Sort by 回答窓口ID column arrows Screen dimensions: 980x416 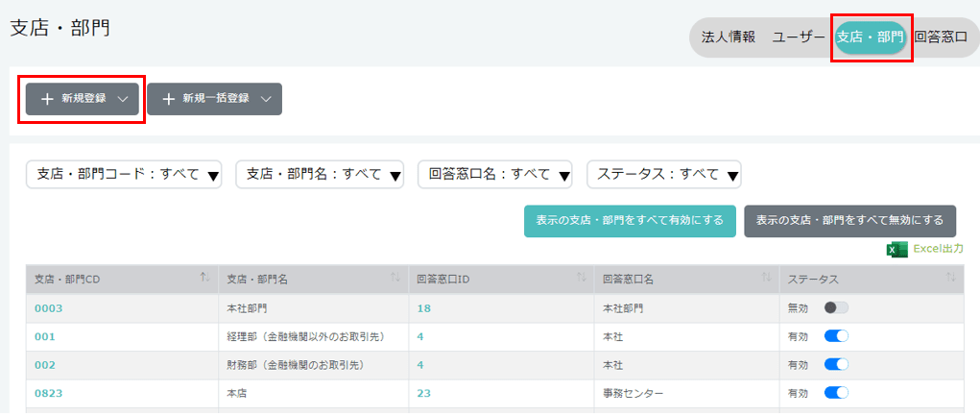[x=582, y=278]
